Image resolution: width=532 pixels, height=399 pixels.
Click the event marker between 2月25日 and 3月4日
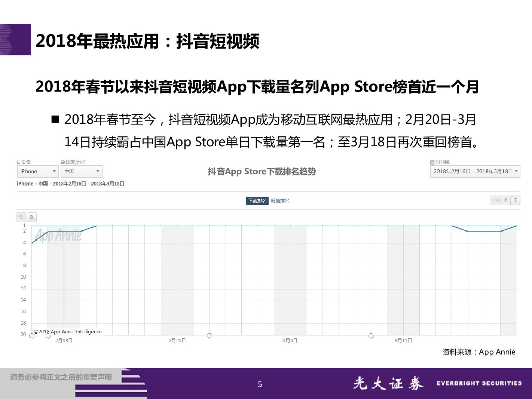pyautogui.click(x=210, y=336)
